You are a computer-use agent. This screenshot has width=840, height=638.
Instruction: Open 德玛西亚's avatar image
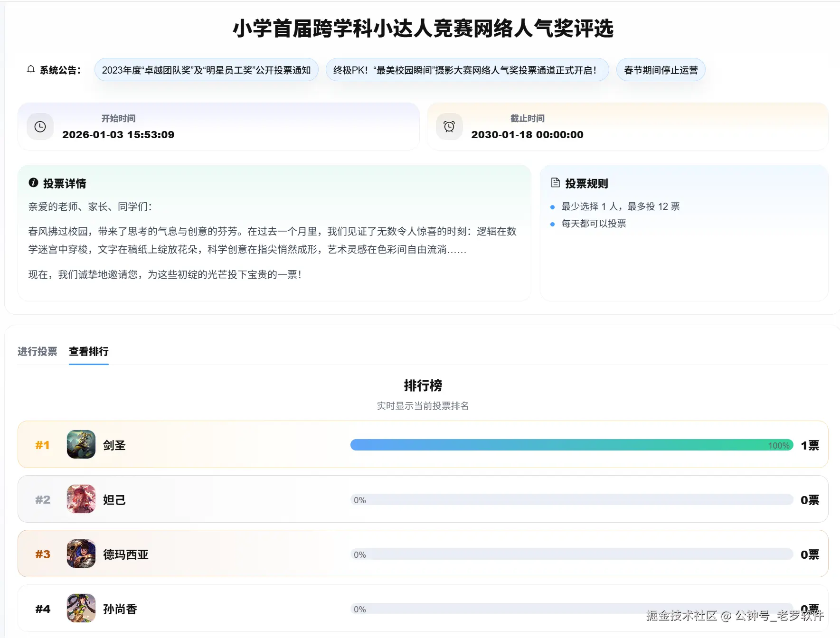point(81,554)
